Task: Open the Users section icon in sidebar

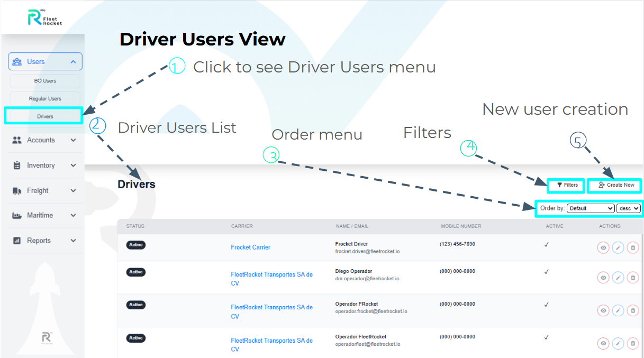Action: point(16,61)
